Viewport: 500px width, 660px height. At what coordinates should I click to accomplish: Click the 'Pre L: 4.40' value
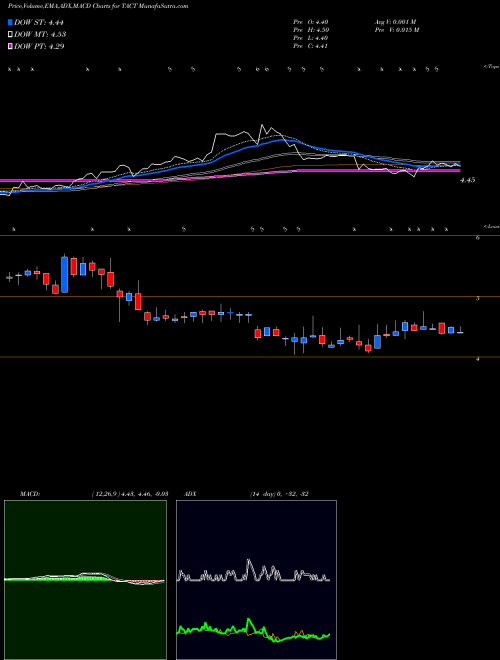point(311,38)
